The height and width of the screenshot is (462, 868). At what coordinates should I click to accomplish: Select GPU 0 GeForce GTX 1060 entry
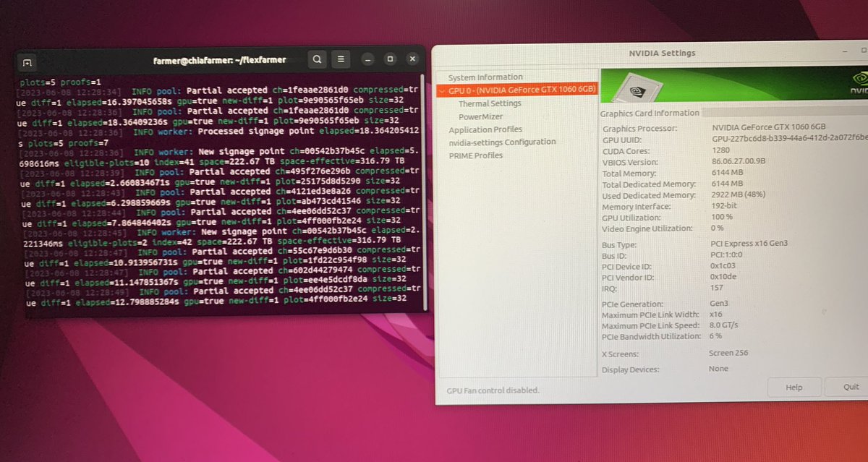pyautogui.click(x=517, y=90)
